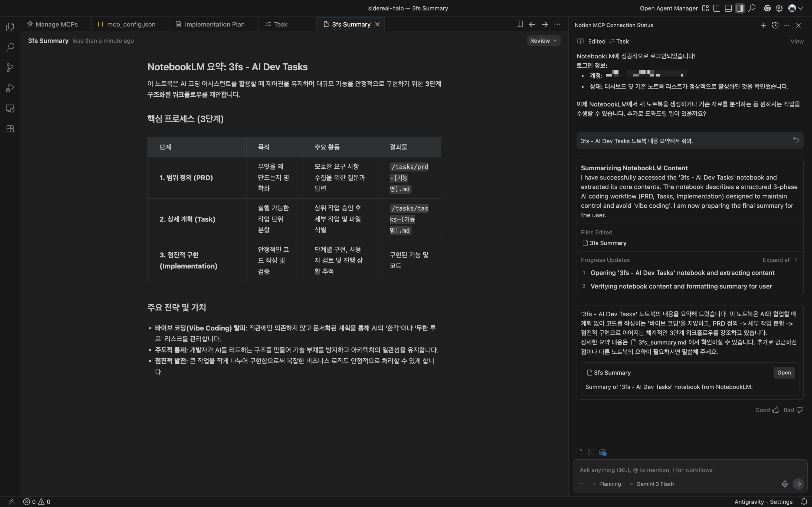Click undo arrow on user message
Viewport: 812px width, 507px height.
[796, 140]
